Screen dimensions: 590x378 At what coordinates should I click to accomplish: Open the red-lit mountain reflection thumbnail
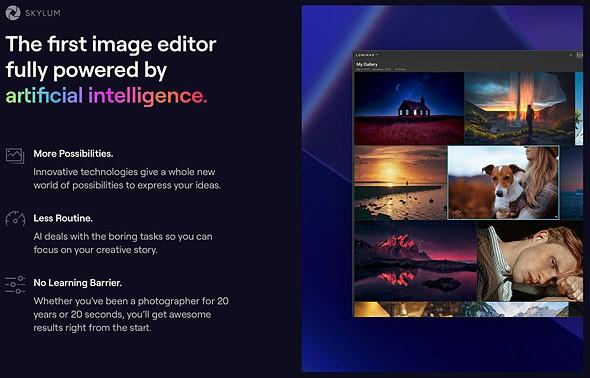415,261
